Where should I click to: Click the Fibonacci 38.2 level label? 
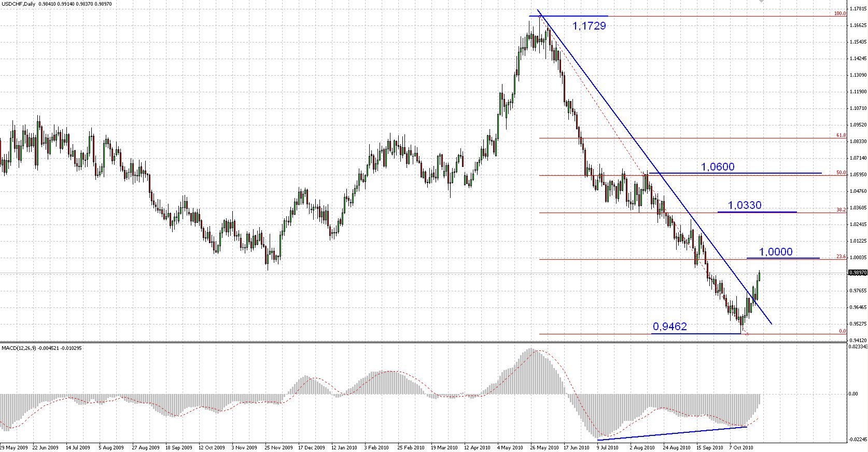pos(841,209)
